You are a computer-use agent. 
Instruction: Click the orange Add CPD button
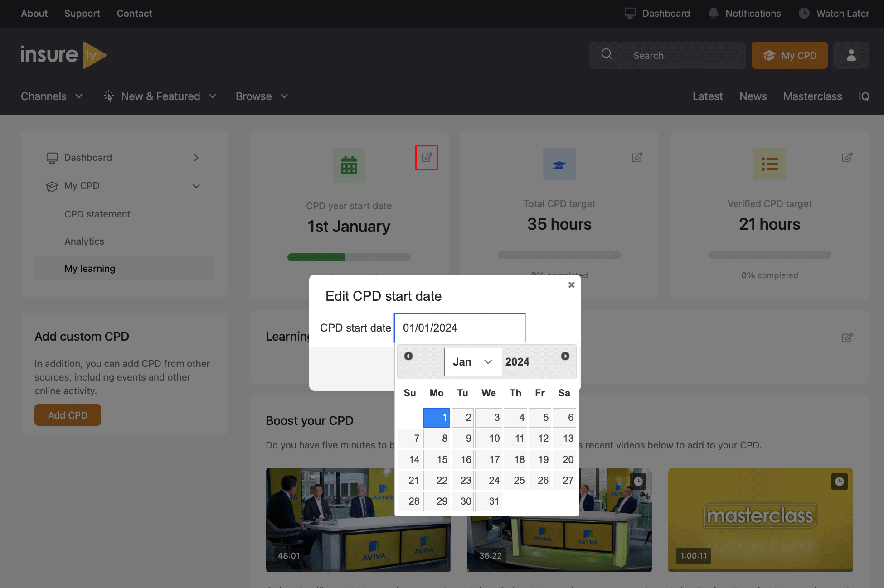click(68, 415)
